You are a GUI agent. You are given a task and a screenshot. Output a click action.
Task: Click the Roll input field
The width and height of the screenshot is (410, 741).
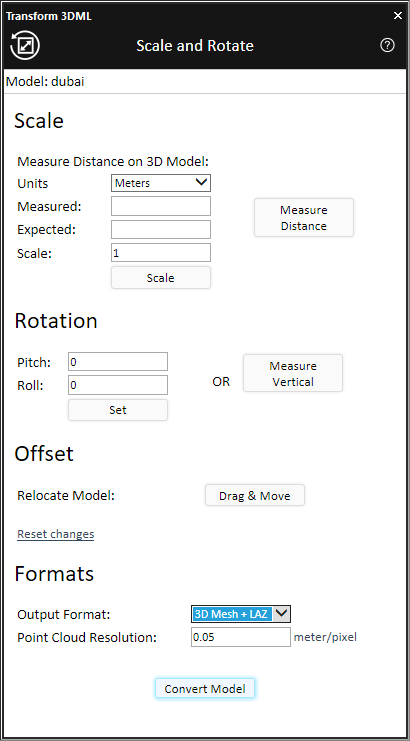pos(118,385)
